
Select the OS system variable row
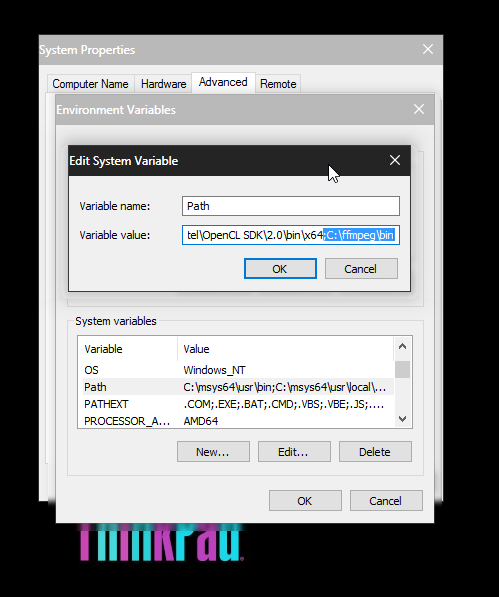(238, 370)
